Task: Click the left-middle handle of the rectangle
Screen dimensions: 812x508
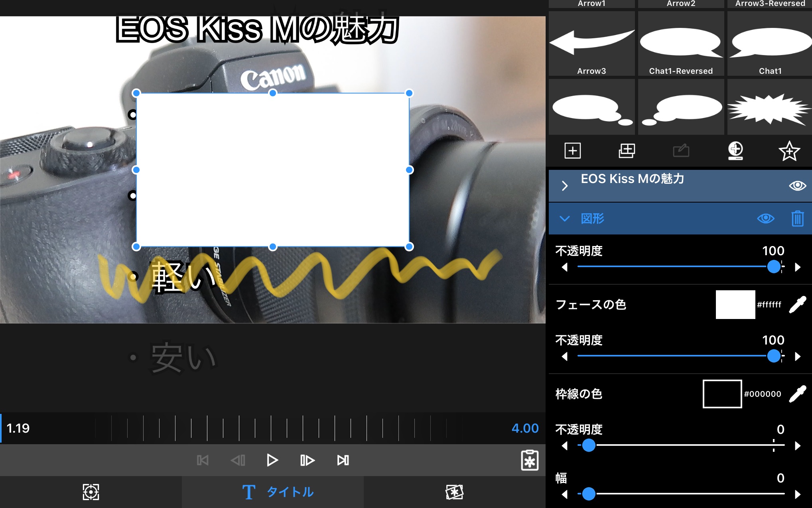Action: 136,170
